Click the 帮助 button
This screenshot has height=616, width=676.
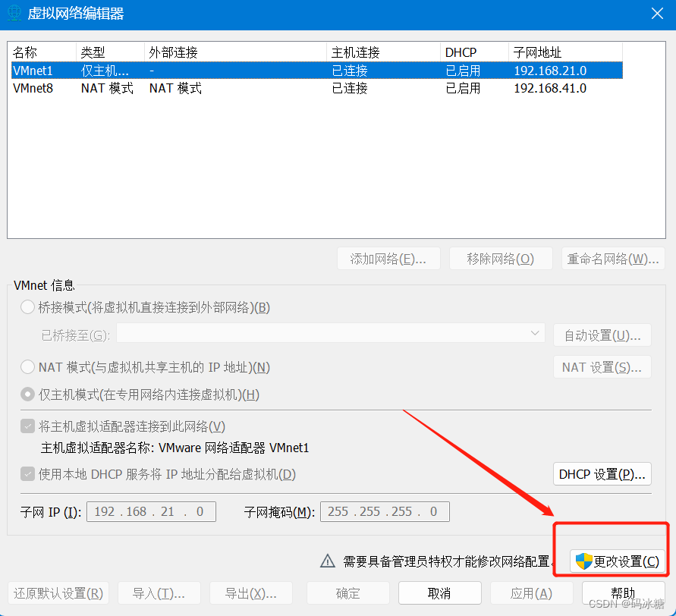624,593
